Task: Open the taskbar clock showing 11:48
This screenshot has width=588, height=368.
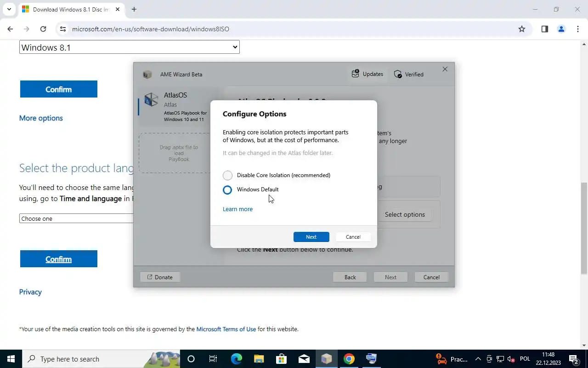Action: 548,359
